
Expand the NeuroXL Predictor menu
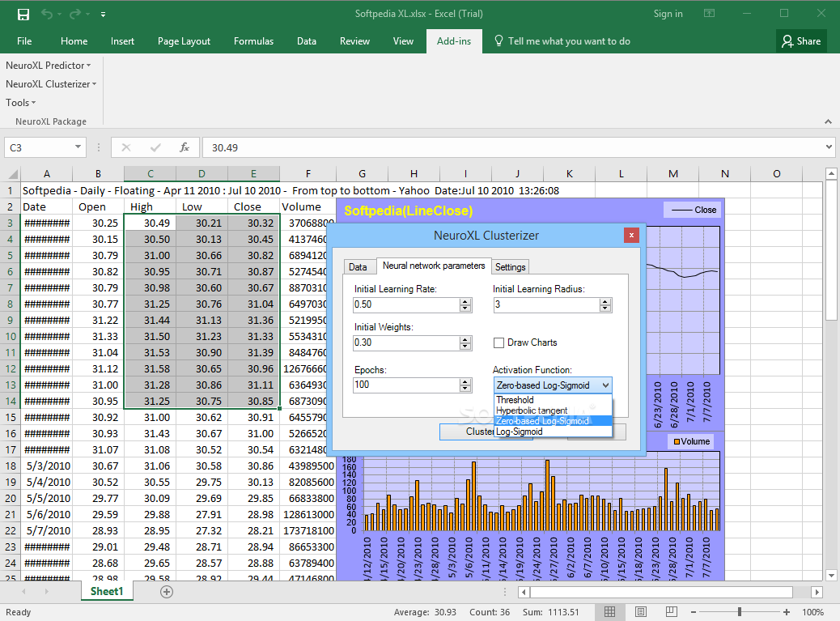click(x=49, y=66)
